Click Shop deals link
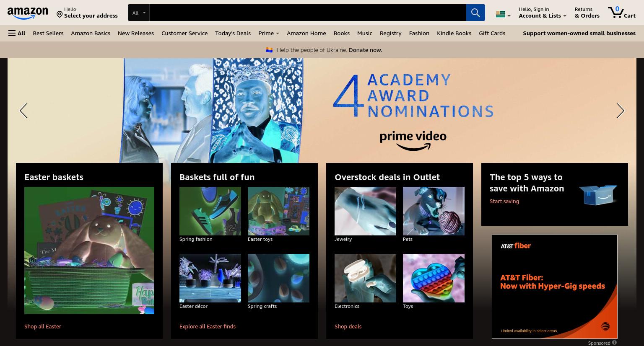 [348, 326]
